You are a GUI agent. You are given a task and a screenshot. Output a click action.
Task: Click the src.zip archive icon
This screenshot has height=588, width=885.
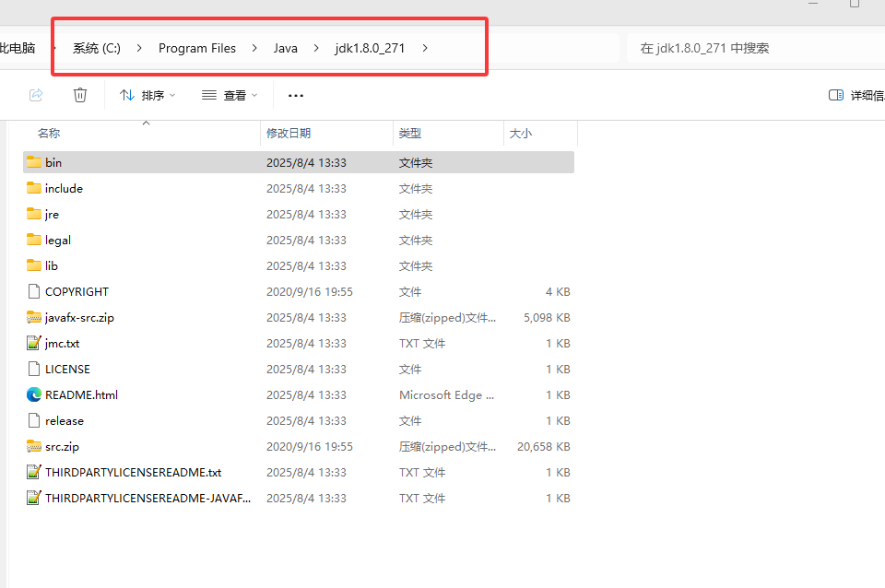click(34, 446)
